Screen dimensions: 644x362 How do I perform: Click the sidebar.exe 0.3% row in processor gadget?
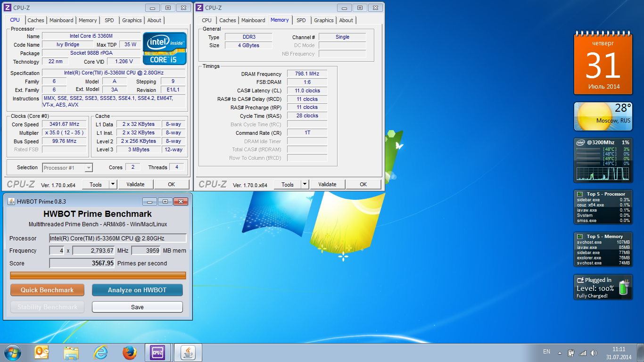click(603, 200)
